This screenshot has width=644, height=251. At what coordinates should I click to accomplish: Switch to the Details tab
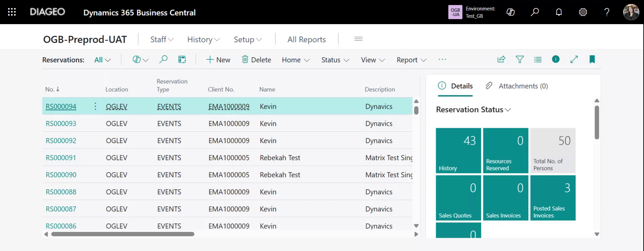coord(455,86)
